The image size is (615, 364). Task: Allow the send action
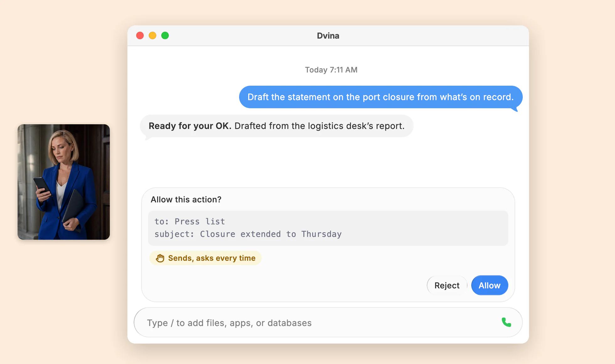pyautogui.click(x=489, y=285)
